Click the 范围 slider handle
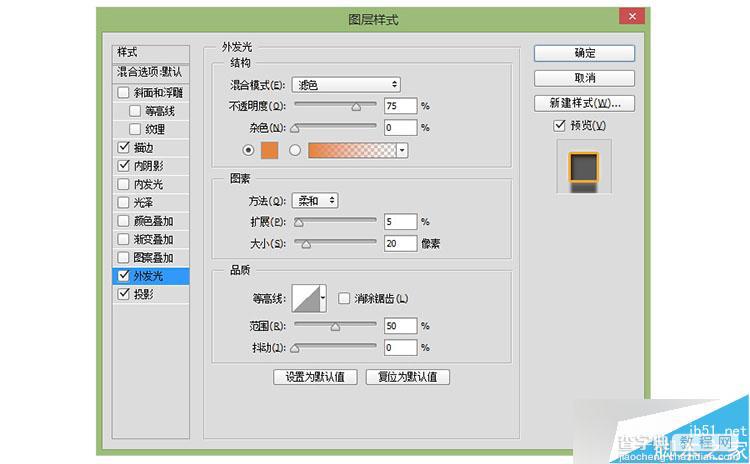This screenshot has height=464, width=750. click(335, 327)
